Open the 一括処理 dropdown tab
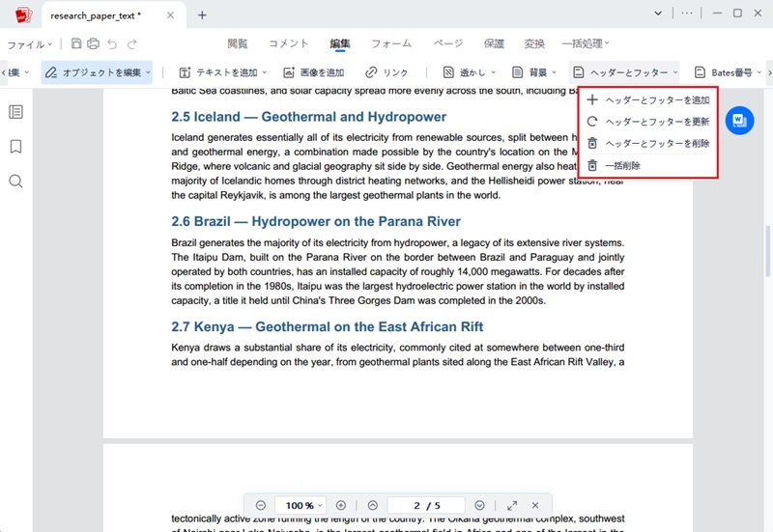773x532 pixels. point(586,43)
